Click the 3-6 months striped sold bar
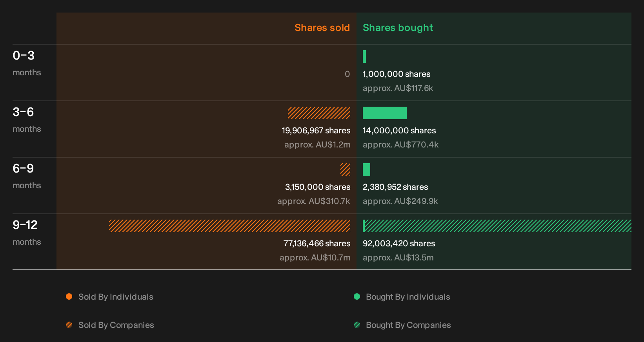 point(319,113)
